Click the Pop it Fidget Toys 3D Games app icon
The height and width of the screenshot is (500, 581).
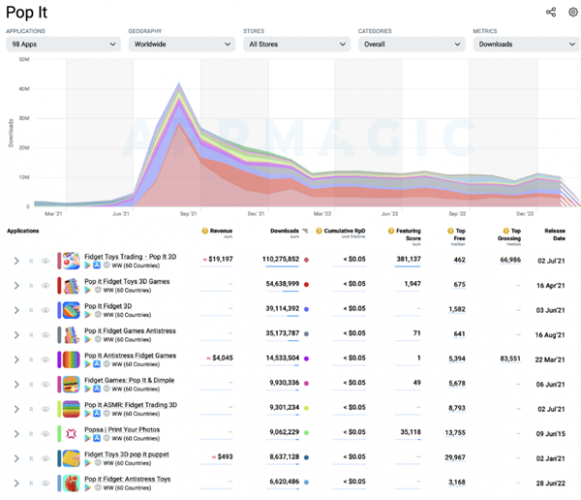tap(71, 285)
